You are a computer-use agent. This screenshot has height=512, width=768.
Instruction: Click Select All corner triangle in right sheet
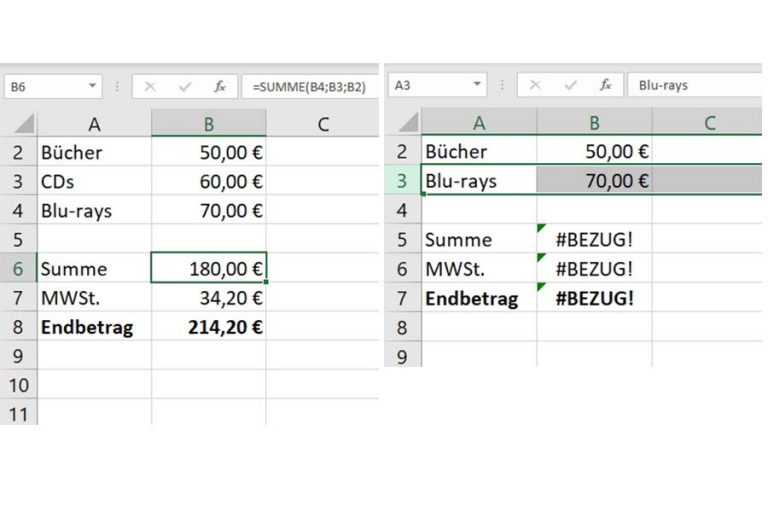point(407,123)
